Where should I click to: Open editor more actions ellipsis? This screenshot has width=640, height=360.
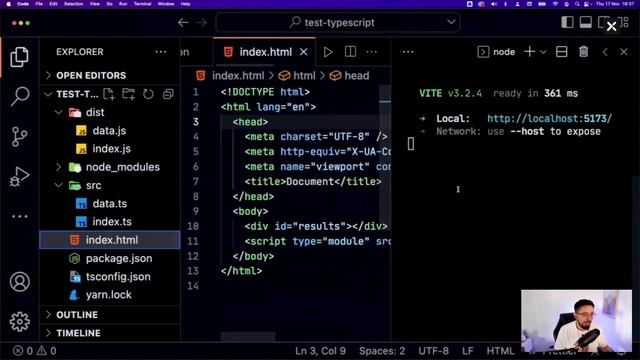point(371,52)
